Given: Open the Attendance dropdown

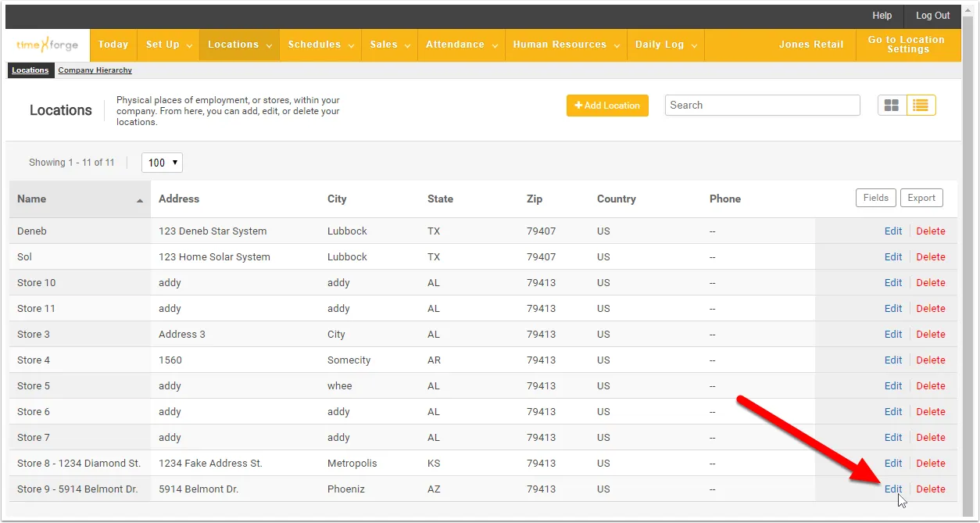Looking at the screenshot, I should (461, 45).
